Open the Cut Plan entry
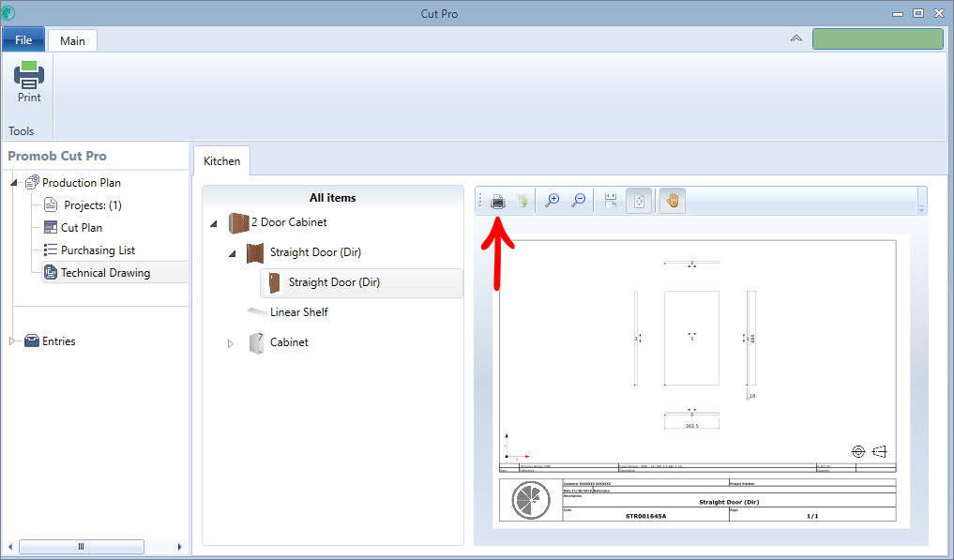954x560 pixels. point(82,228)
